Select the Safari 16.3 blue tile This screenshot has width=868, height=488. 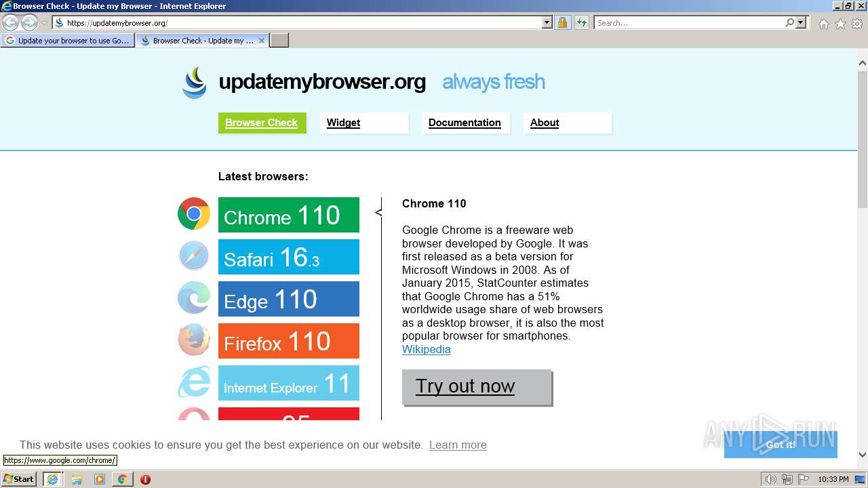(289, 257)
